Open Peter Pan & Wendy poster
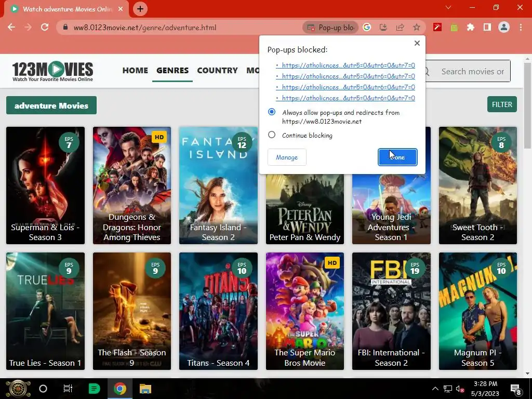The height and width of the screenshot is (399, 532). pyautogui.click(x=305, y=209)
